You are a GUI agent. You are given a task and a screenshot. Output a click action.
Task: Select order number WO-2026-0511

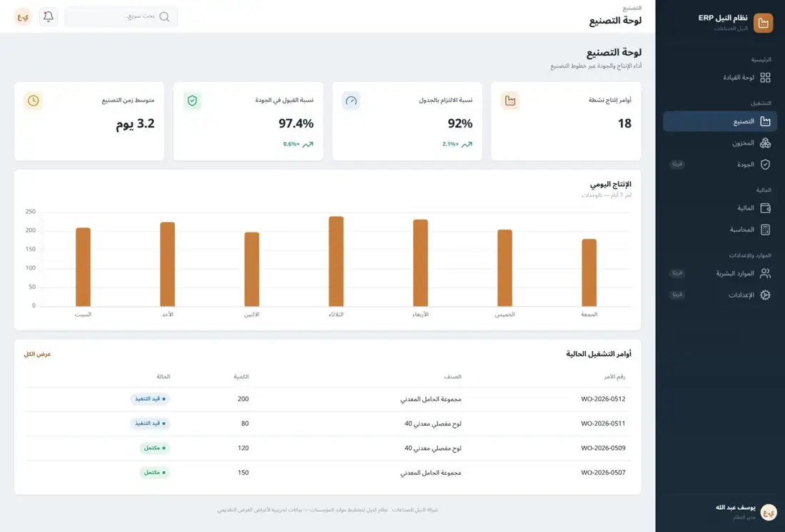(x=603, y=424)
